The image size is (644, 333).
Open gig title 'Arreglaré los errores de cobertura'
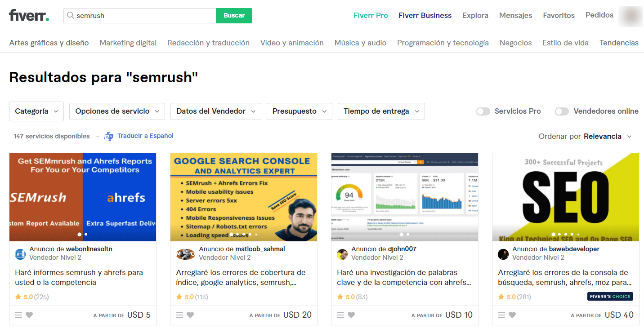pyautogui.click(x=241, y=277)
